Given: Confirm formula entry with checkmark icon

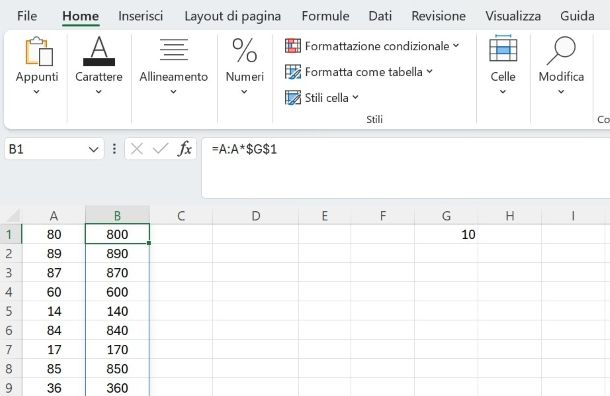Looking at the screenshot, I should (x=160, y=148).
